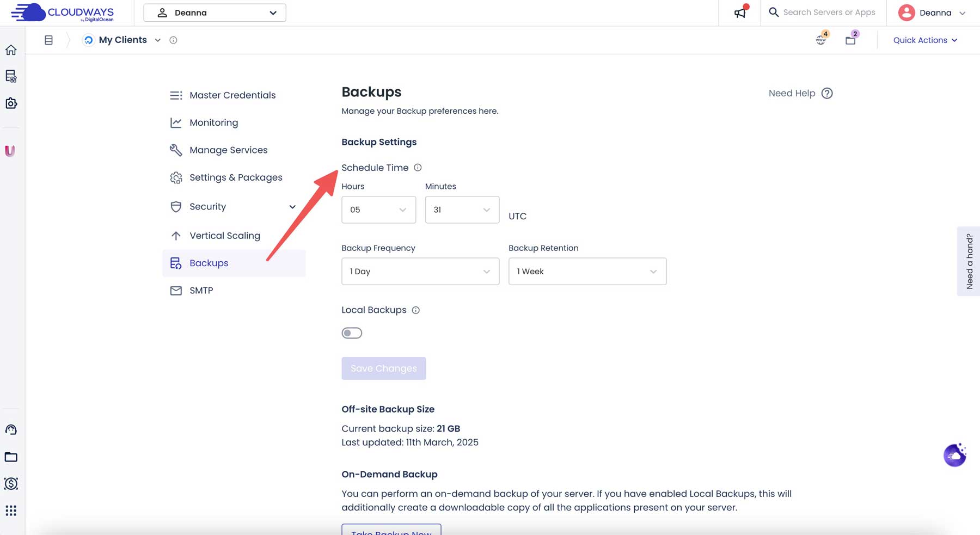Screen dimensions: 980x535
Task: Click the purple U icon in the sidebar
Action: (x=11, y=151)
